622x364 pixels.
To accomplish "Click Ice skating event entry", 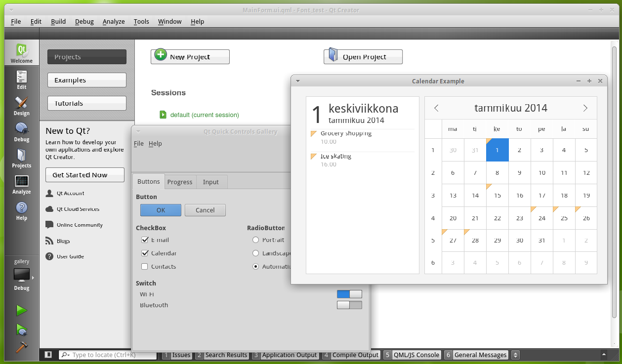I will pos(363,160).
